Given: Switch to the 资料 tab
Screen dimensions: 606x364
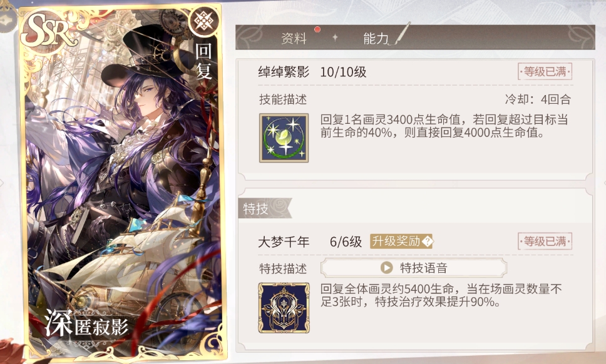Looking at the screenshot, I should tap(294, 38).
